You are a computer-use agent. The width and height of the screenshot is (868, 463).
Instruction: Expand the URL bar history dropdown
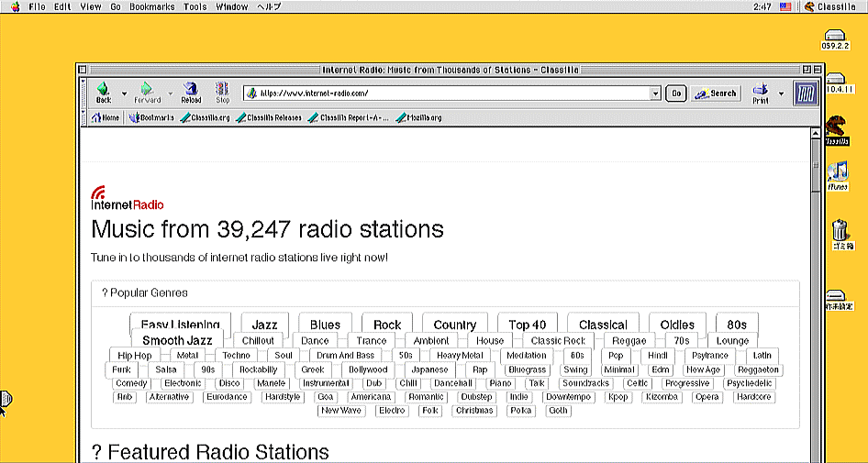655,94
